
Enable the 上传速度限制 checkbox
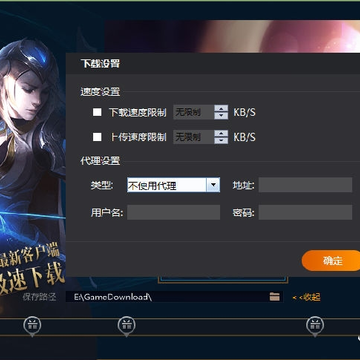97,137
